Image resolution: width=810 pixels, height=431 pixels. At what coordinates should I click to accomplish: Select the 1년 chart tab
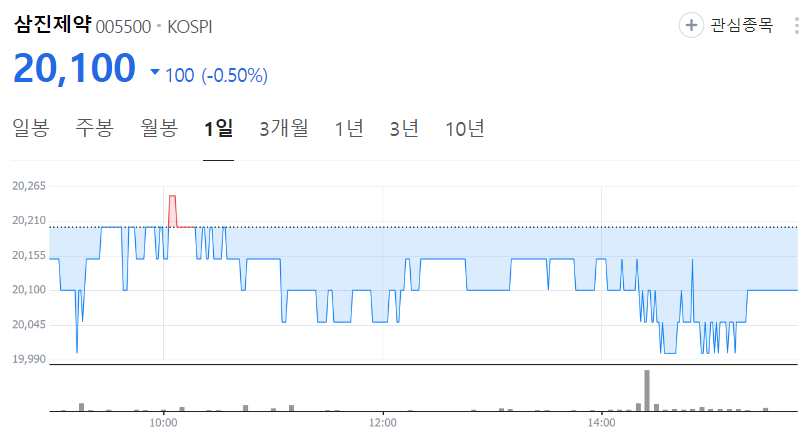click(349, 128)
